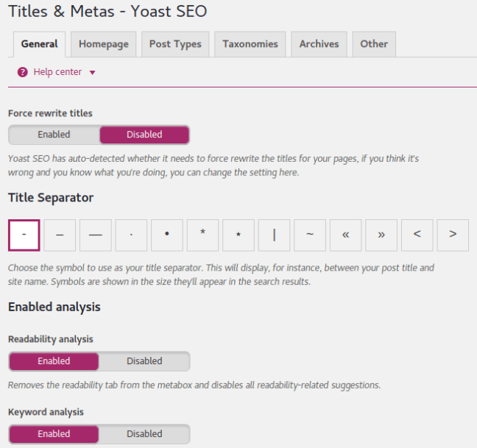Select the left double angle separator
The width and height of the screenshot is (477, 448).
[x=345, y=235]
